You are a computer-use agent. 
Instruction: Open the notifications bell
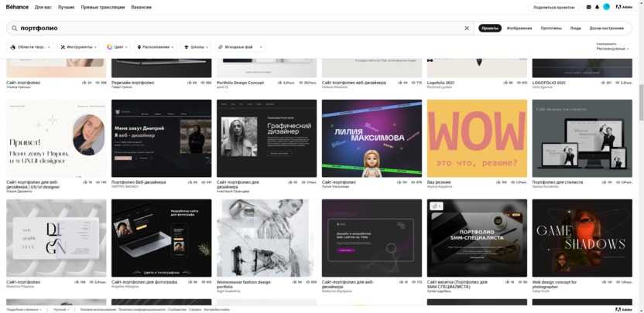tap(597, 7)
